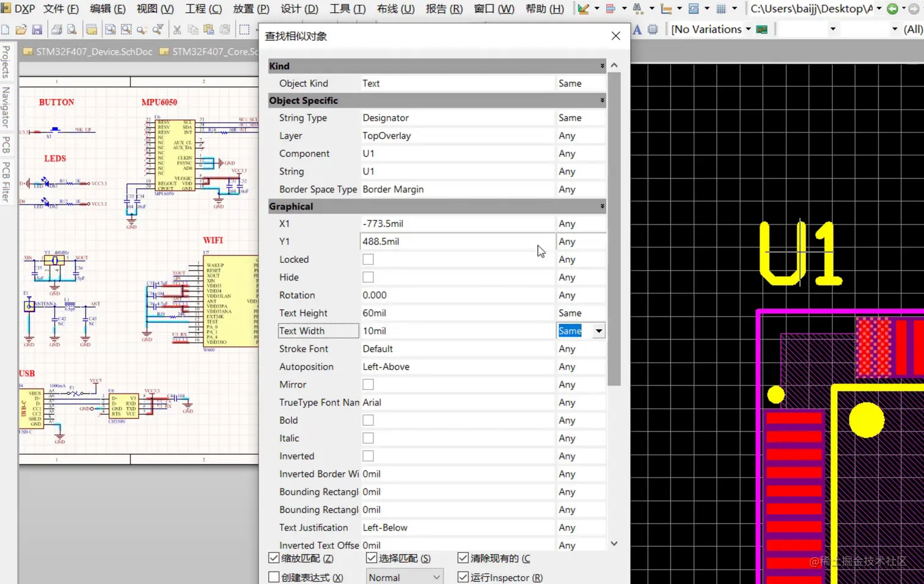924x584 pixels.
Task: Toggle the Inverted checkbox
Action: 368,456
